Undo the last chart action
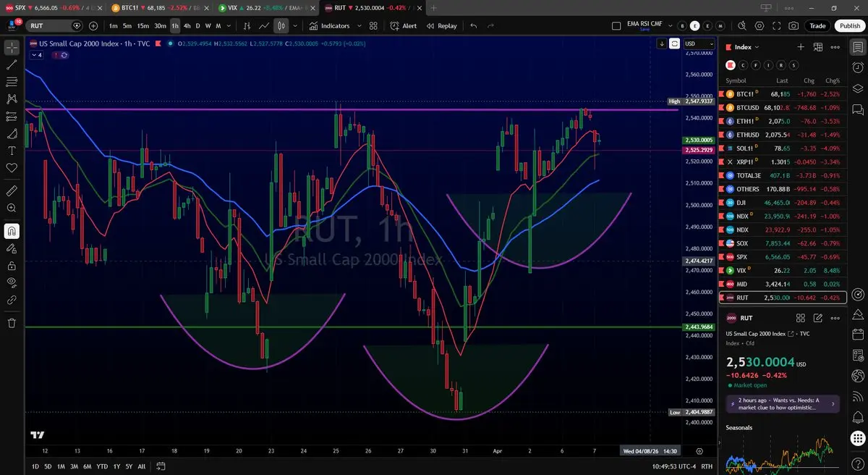This screenshot has height=475, width=868. pyautogui.click(x=474, y=25)
